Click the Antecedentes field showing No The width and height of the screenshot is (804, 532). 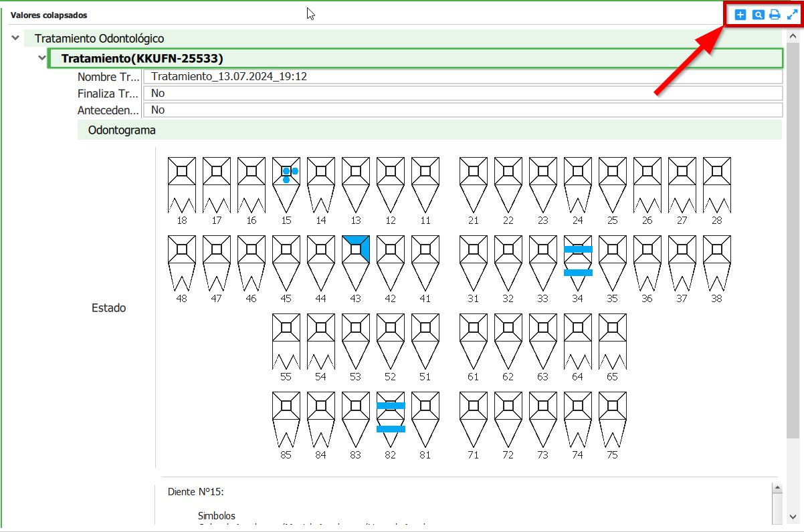[x=462, y=110]
